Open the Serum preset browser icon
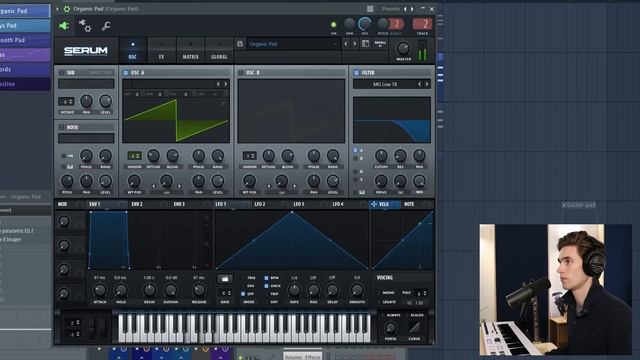The image size is (640, 360). click(x=365, y=44)
